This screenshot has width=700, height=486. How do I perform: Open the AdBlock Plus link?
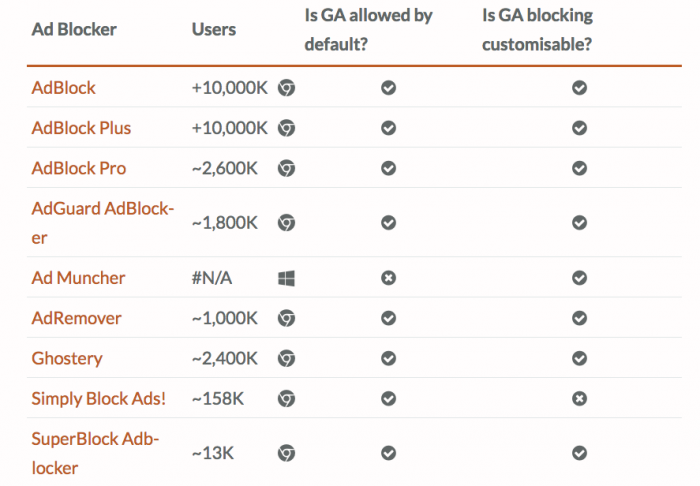81,128
